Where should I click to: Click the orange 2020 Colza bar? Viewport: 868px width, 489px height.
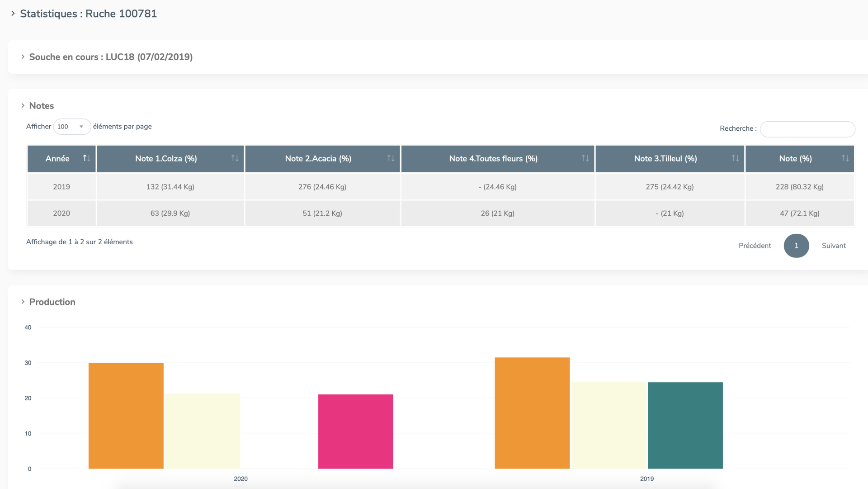coord(126,415)
